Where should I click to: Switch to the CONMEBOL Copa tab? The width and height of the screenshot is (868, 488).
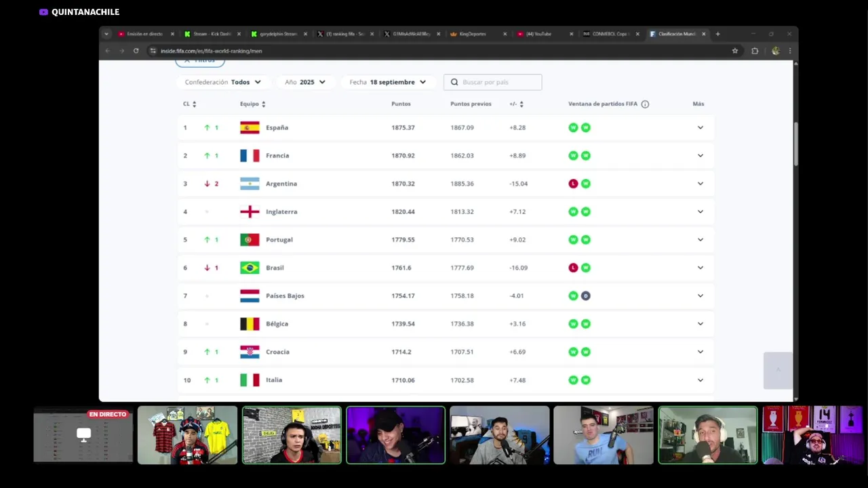610,34
